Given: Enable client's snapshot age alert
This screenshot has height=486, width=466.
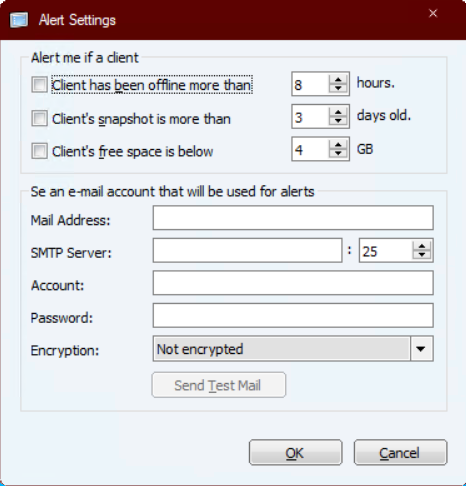Looking at the screenshot, I should [x=39, y=118].
